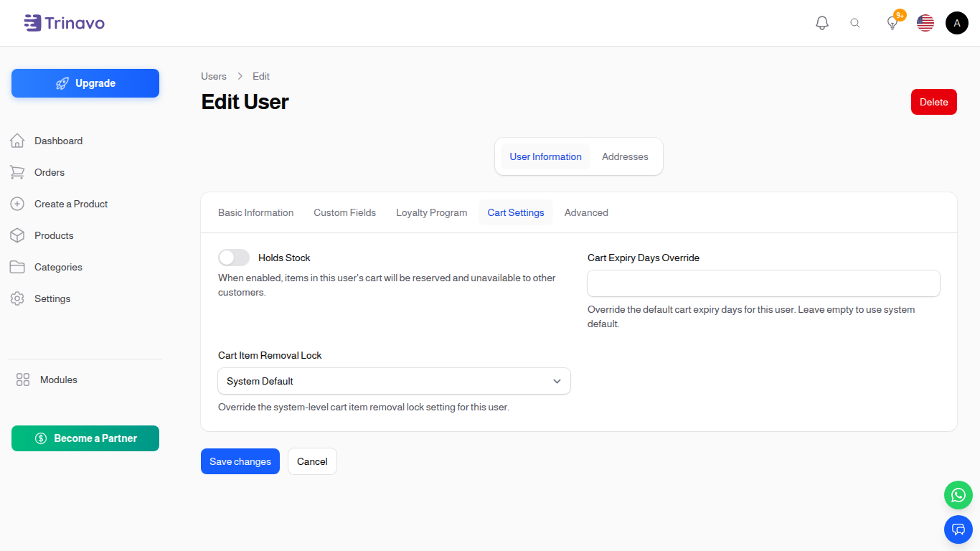Click the Orders cart icon

click(x=17, y=172)
